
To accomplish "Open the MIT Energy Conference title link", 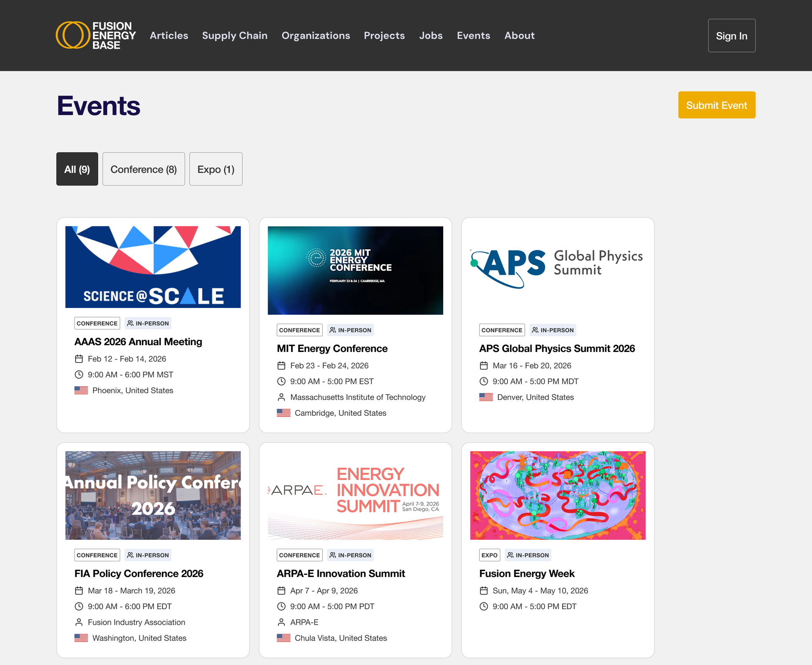I will click(x=332, y=349).
